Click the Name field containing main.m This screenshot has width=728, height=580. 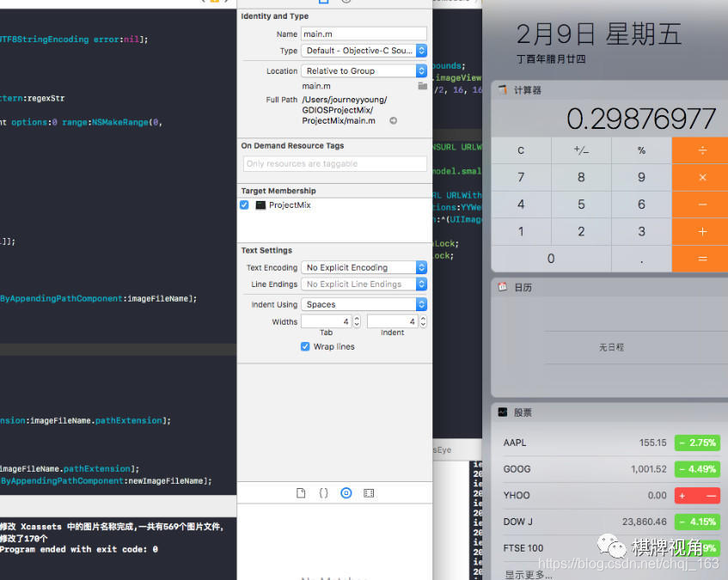coord(364,34)
